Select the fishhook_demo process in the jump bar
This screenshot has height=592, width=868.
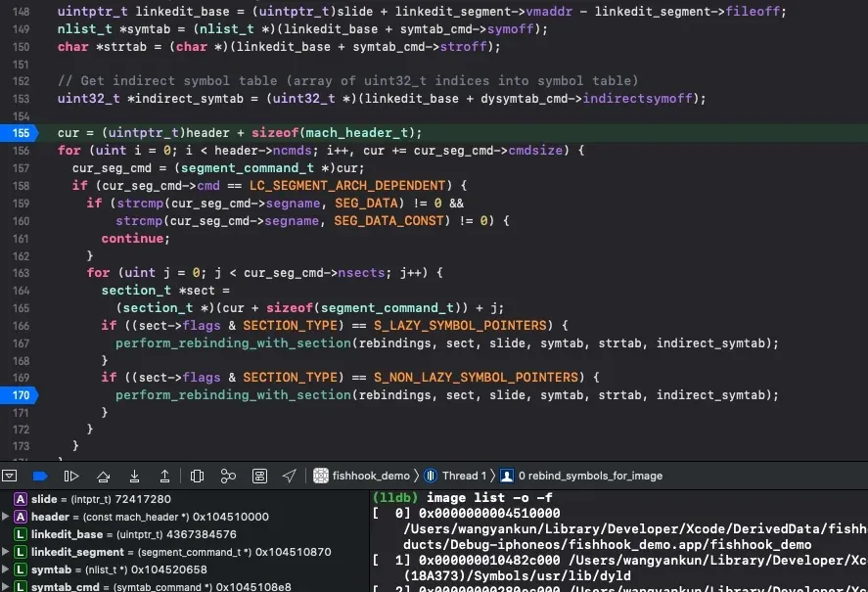(x=361, y=476)
